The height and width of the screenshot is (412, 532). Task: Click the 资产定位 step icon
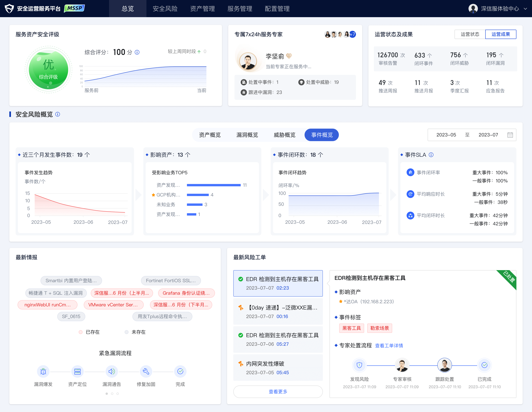click(78, 371)
